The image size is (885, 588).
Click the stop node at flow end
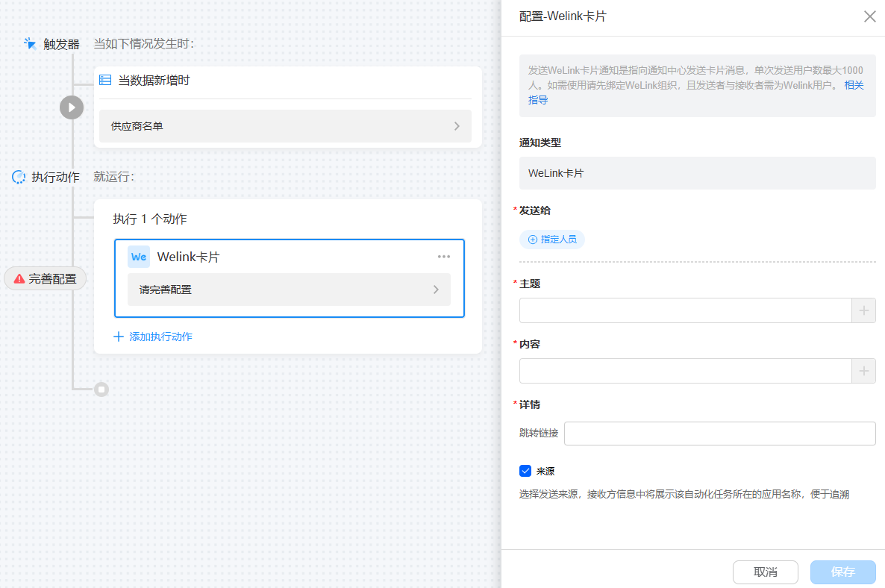[x=101, y=390]
